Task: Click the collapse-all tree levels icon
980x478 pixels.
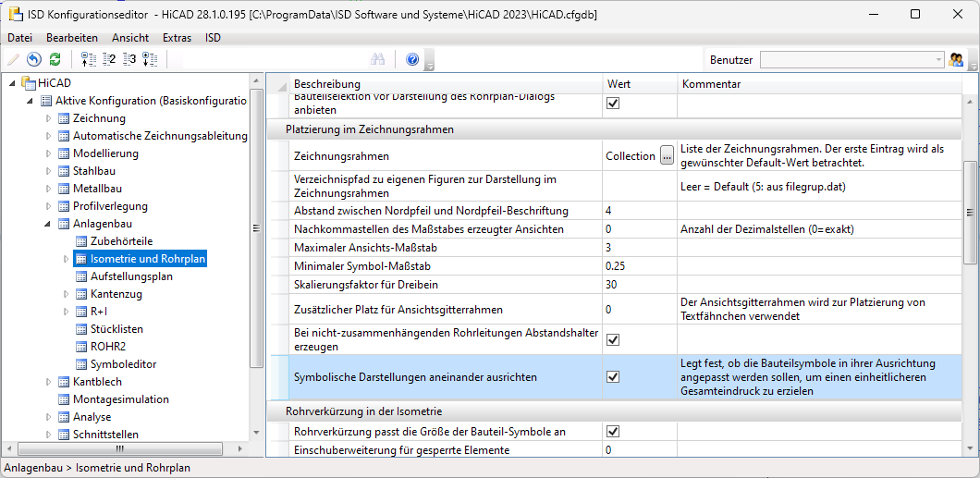Action: [x=89, y=60]
